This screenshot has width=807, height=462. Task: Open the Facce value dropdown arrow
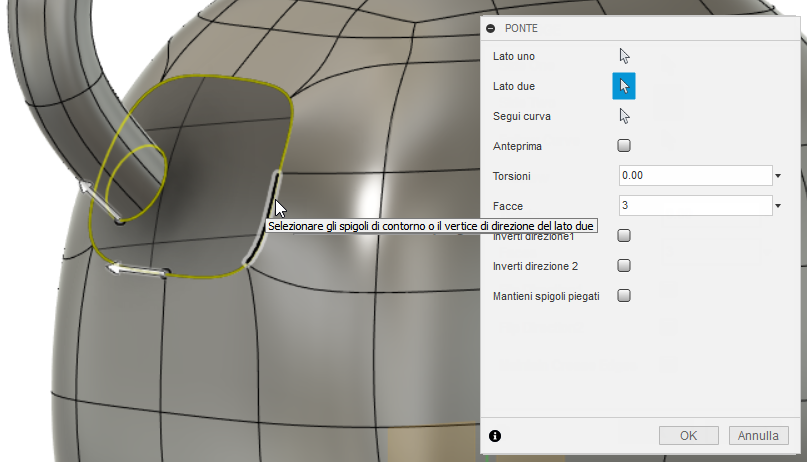778,206
